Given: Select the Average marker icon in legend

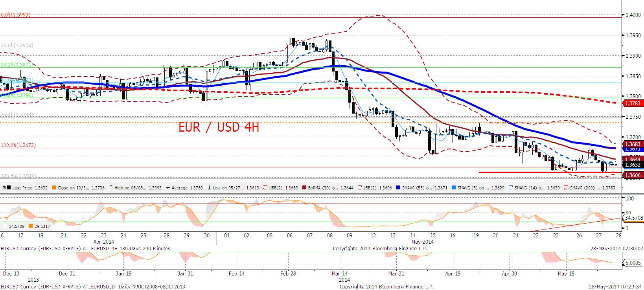Looking at the screenshot, I should tap(167, 188).
